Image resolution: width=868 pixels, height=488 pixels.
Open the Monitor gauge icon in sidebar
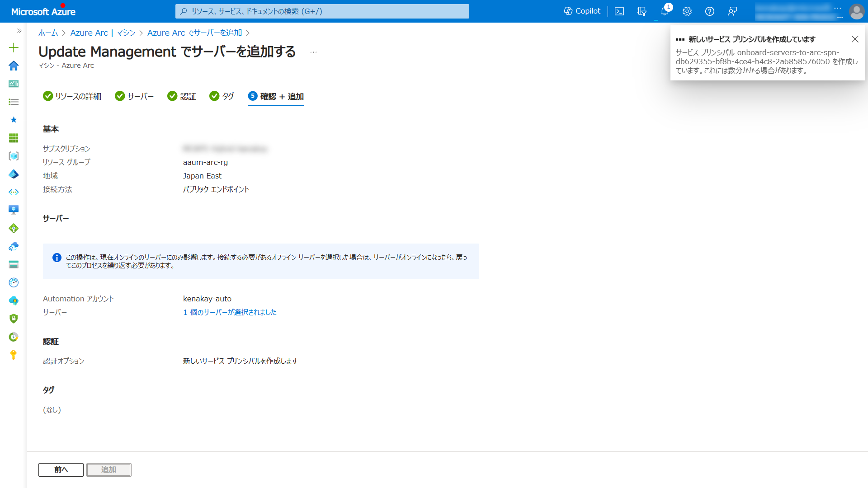[x=14, y=282]
